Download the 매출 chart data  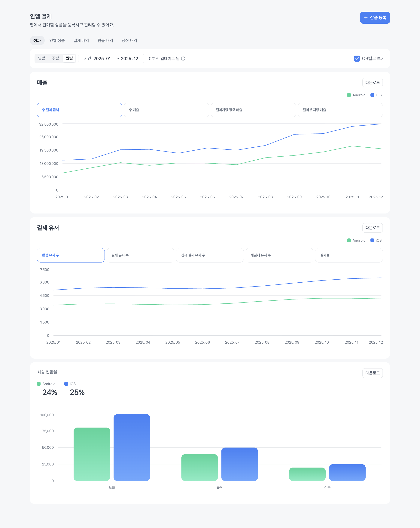tap(372, 83)
